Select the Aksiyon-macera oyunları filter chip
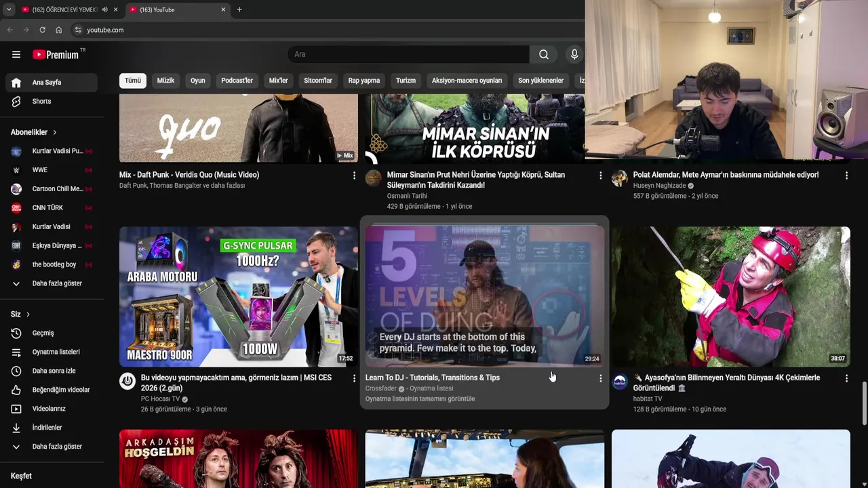868x488 pixels. tap(467, 81)
